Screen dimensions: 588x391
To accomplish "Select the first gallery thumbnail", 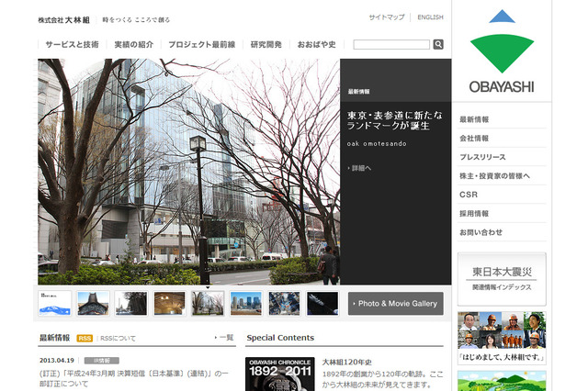I will (55, 303).
